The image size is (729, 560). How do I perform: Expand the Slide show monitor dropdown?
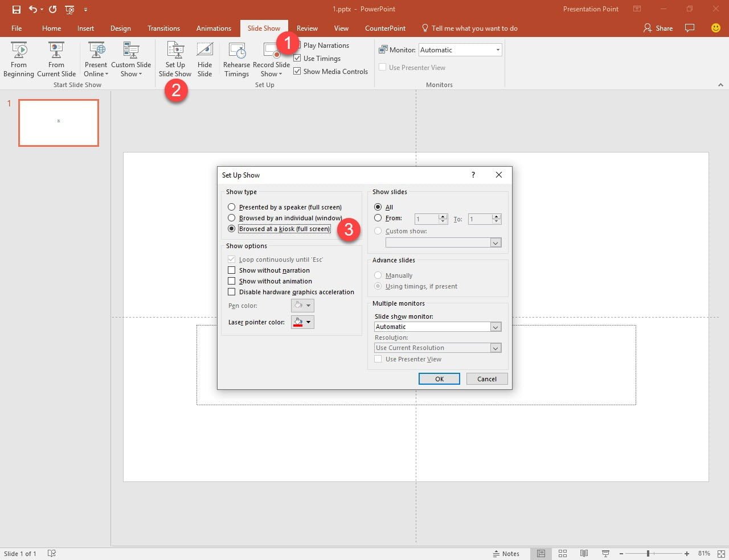495,327
